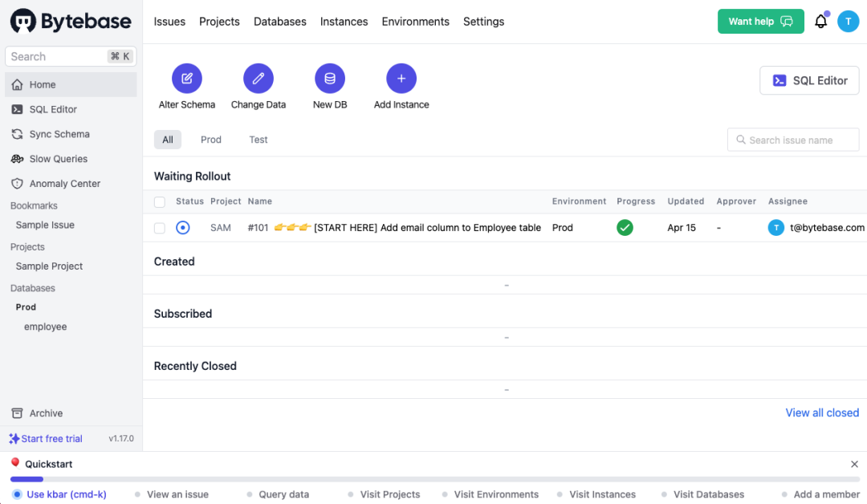Select the Change Data action

(258, 79)
